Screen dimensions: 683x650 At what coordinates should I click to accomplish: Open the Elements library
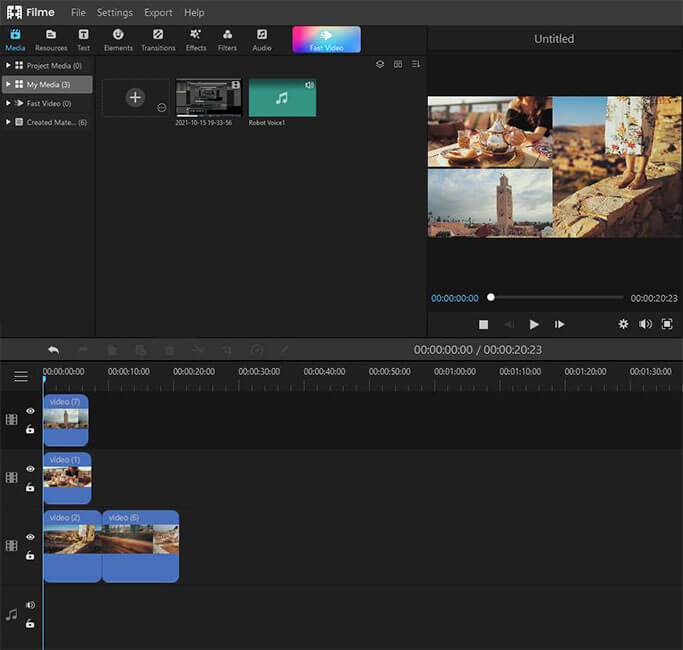point(118,40)
